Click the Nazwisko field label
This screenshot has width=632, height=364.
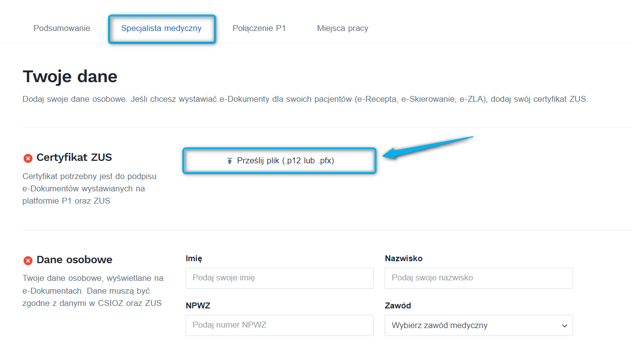pos(403,258)
